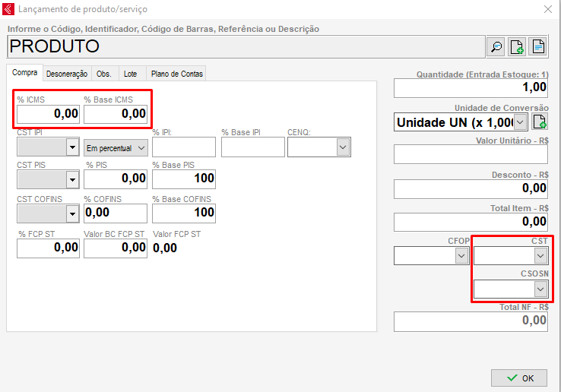This screenshot has height=392, width=561.
Task: Click the product search magnifier icon
Action: [496, 47]
